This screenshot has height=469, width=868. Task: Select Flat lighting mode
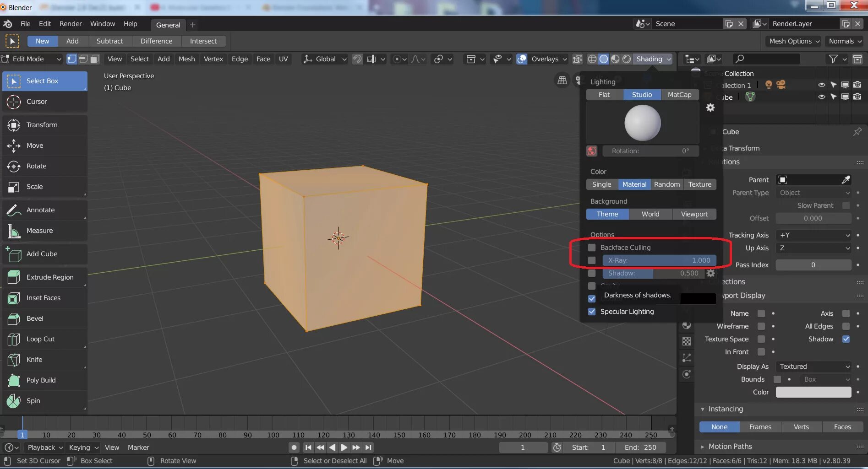pyautogui.click(x=604, y=95)
